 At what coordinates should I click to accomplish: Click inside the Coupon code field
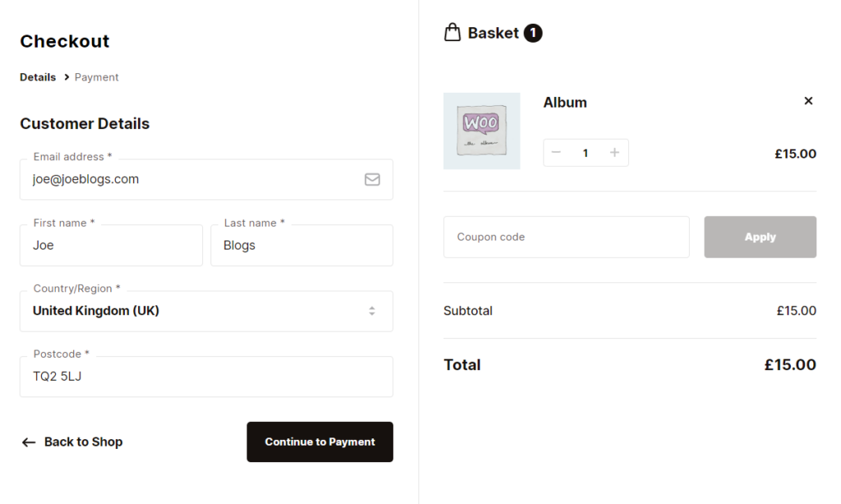(567, 236)
